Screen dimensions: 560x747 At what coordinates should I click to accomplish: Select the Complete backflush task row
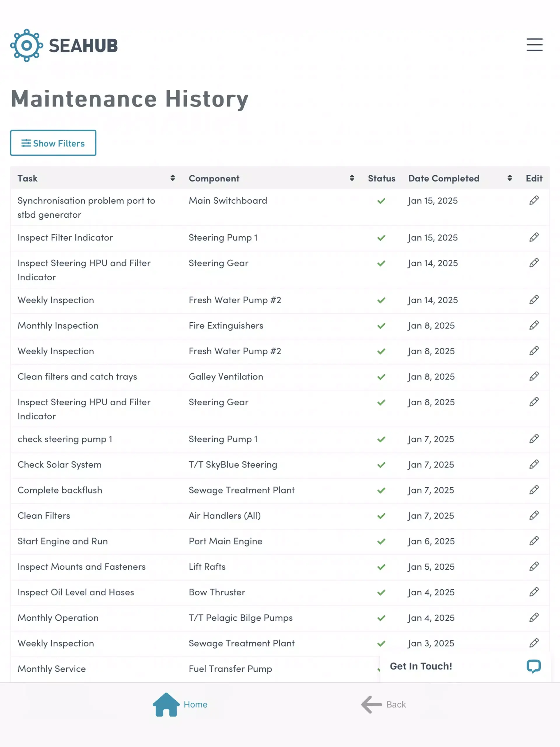click(280, 490)
